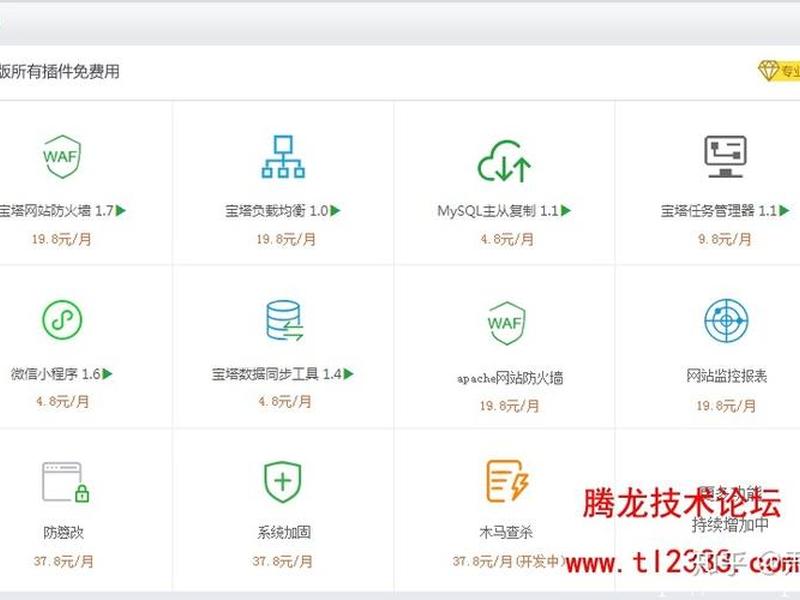The image size is (800, 600).
Task: Open the 网站监控报表 plugin title
Action: (x=727, y=376)
